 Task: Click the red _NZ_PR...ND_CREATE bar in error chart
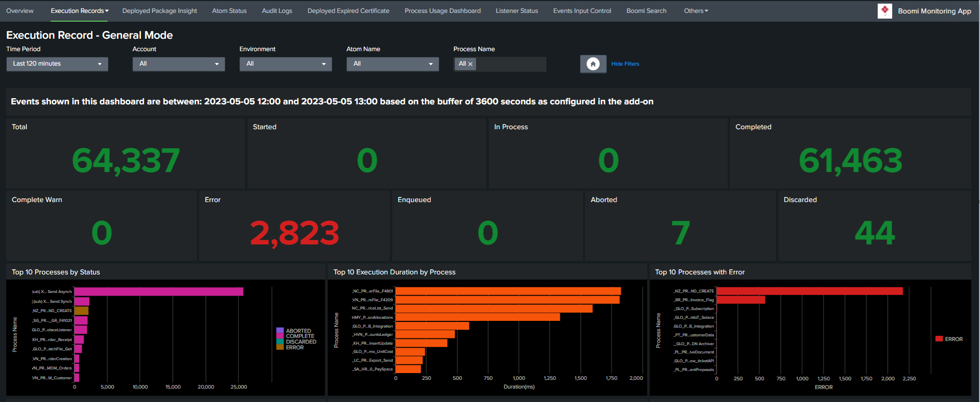[x=809, y=291]
